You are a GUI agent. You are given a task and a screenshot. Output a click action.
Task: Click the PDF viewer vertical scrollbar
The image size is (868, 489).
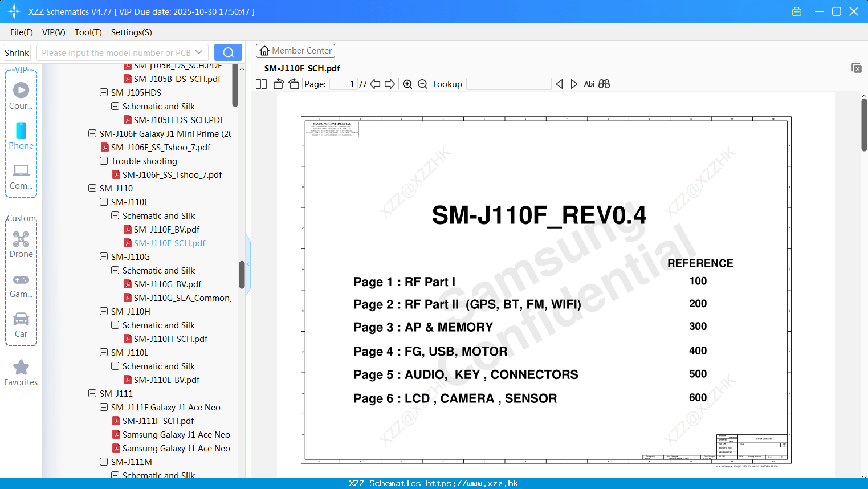point(864,124)
